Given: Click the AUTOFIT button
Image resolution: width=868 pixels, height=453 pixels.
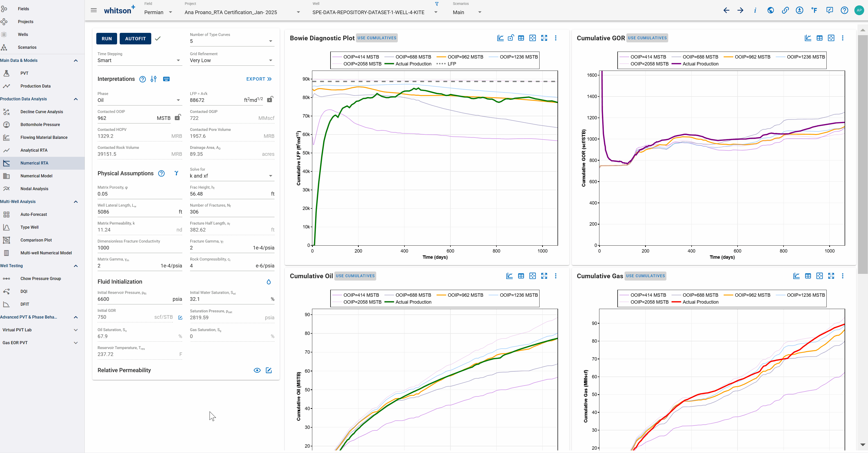Looking at the screenshot, I should (135, 38).
